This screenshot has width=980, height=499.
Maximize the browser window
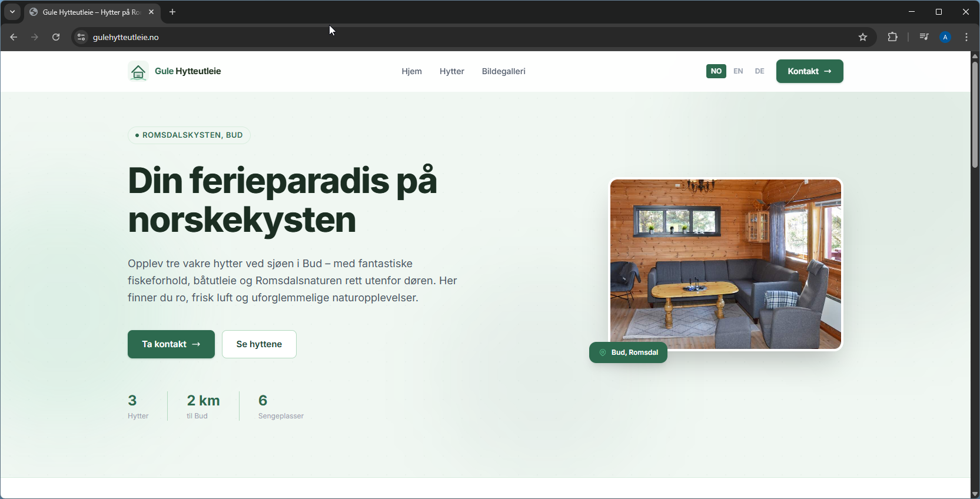click(x=939, y=12)
